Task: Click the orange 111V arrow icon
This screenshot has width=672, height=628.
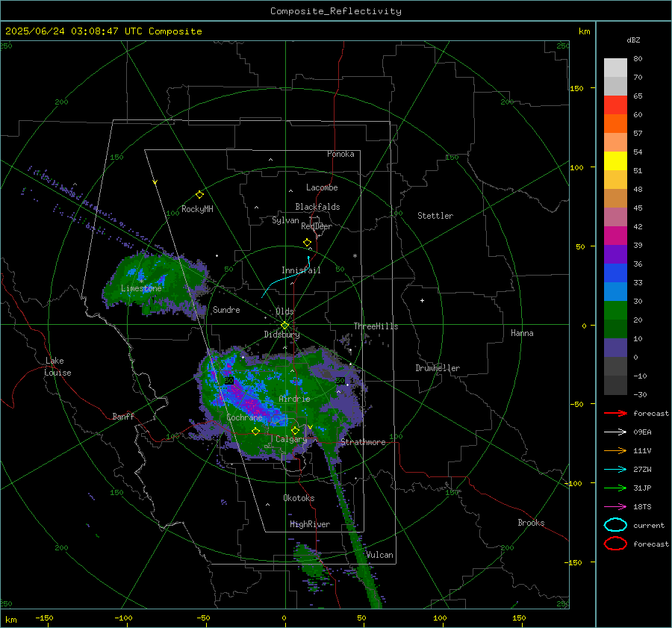Action: (615, 450)
